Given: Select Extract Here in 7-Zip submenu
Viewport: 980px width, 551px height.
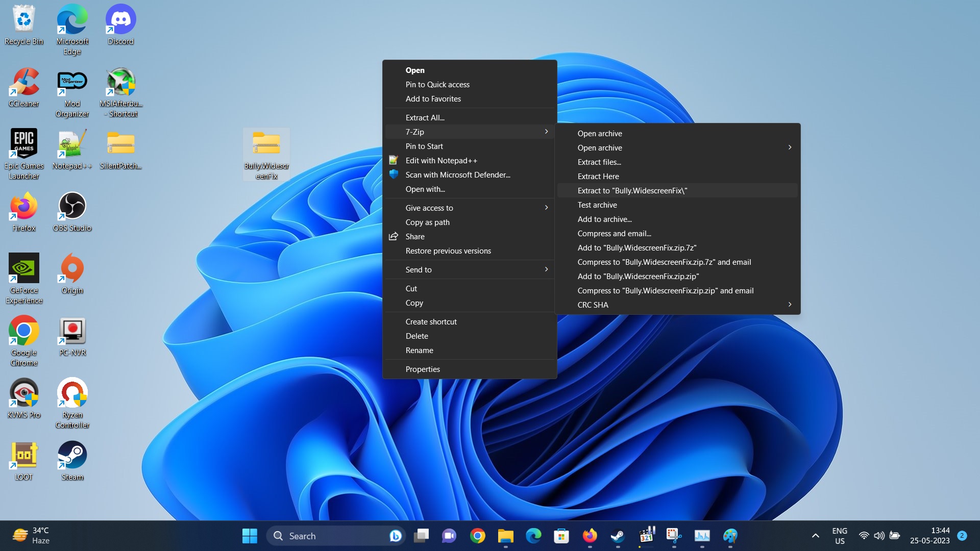Looking at the screenshot, I should point(598,177).
